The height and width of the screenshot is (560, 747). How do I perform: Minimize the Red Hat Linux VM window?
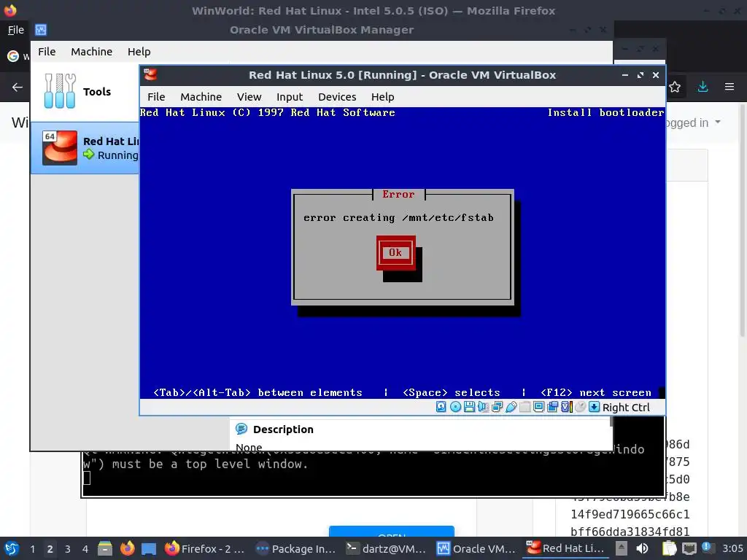(x=625, y=75)
